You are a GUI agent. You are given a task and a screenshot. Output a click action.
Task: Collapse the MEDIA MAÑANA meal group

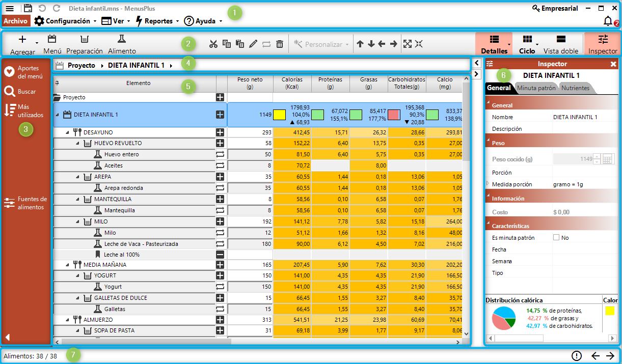click(68, 265)
